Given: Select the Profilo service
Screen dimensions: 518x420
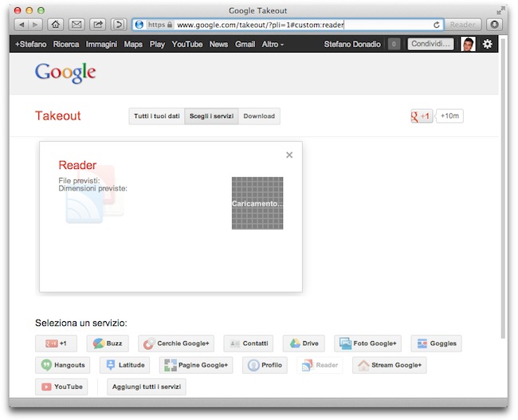Looking at the screenshot, I should [265, 365].
